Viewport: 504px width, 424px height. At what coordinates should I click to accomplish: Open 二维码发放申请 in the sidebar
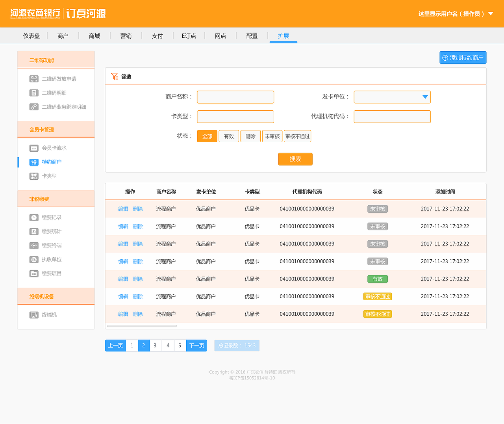point(59,79)
